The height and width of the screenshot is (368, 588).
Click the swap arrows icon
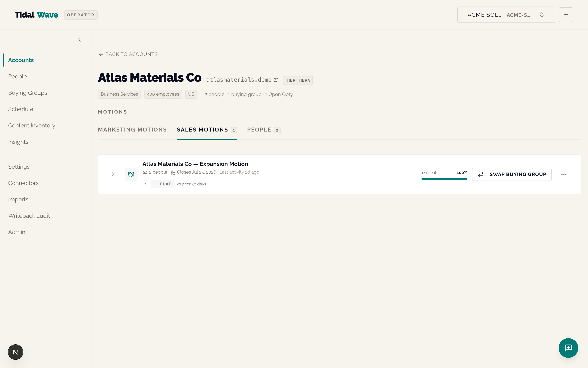pos(480,175)
